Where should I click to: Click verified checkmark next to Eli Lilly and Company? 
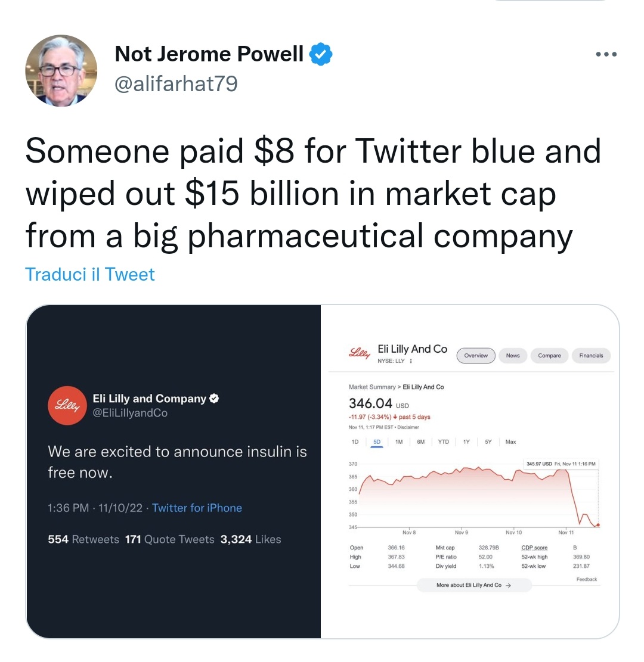[215, 399]
